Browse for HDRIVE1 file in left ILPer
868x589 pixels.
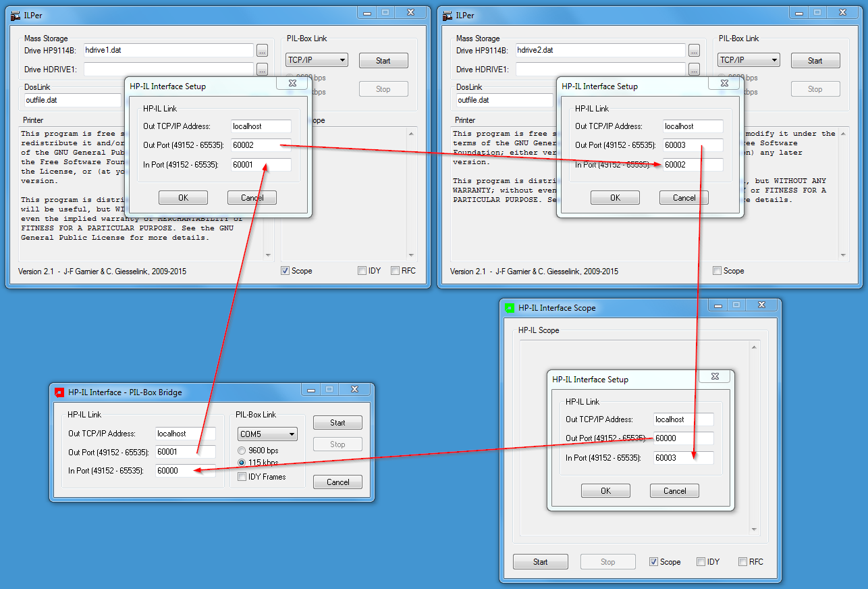262,70
